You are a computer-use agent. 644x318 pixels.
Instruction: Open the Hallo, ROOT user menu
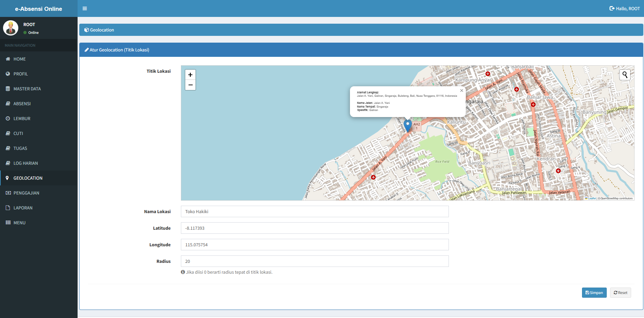(624, 8)
